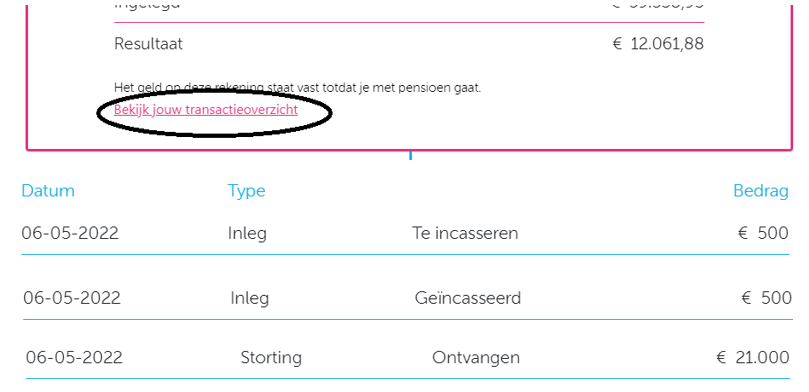Click the Te incasseren status text
The height and width of the screenshot is (392, 809).
tap(465, 233)
